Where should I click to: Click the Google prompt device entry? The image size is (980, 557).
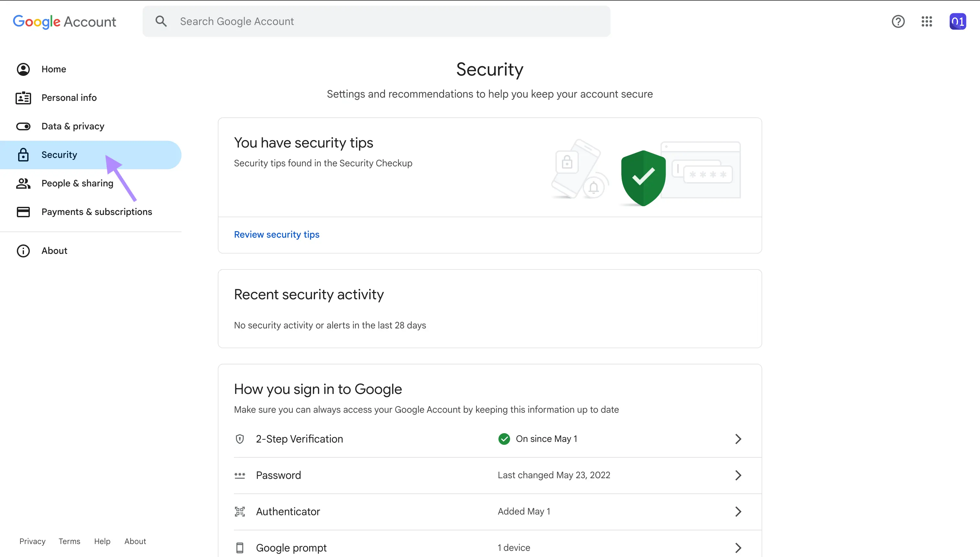pos(489,546)
